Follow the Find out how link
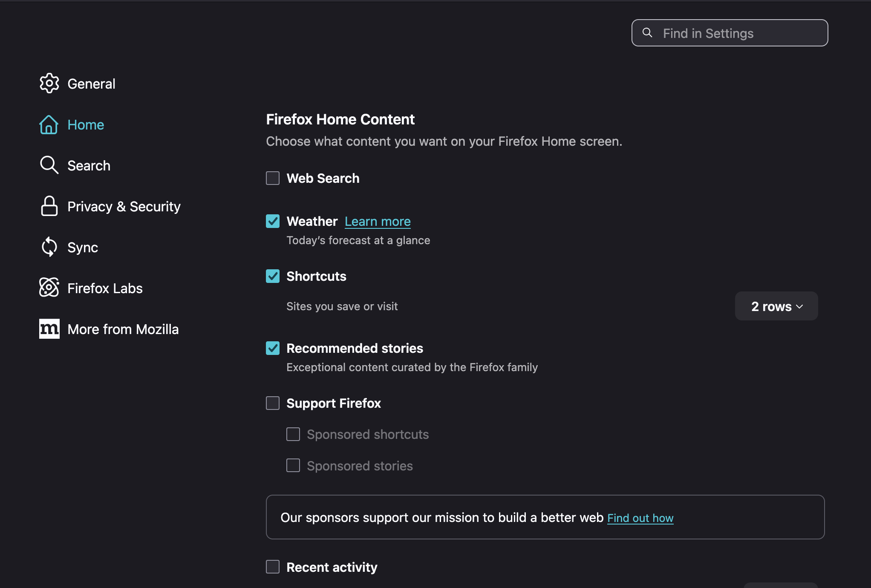This screenshot has height=588, width=871. click(x=640, y=518)
